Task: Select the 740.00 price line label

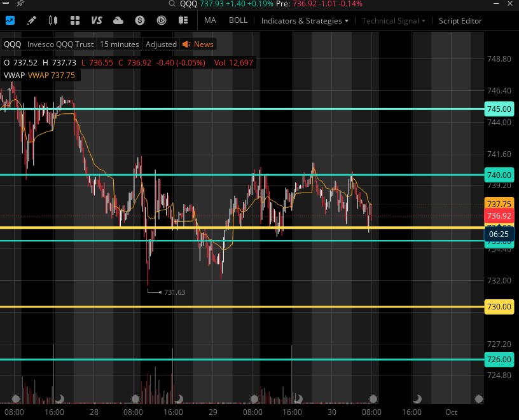Action: tap(499, 175)
